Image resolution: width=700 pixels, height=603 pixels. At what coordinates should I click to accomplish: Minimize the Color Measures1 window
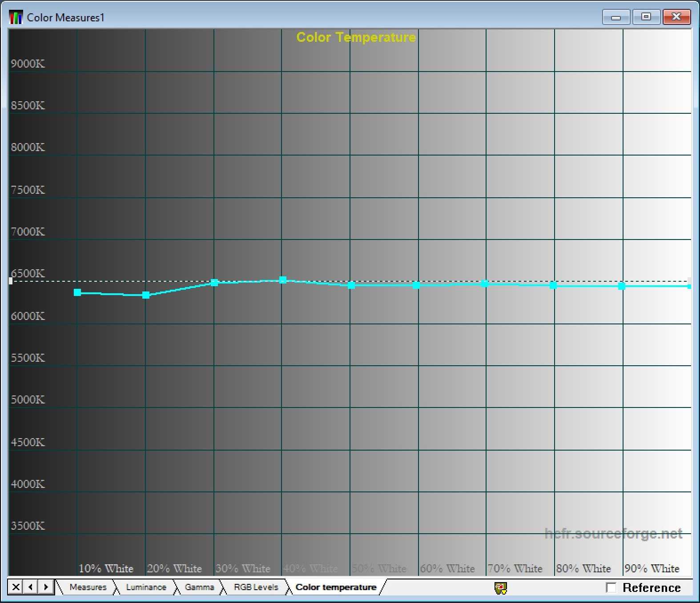tap(616, 17)
